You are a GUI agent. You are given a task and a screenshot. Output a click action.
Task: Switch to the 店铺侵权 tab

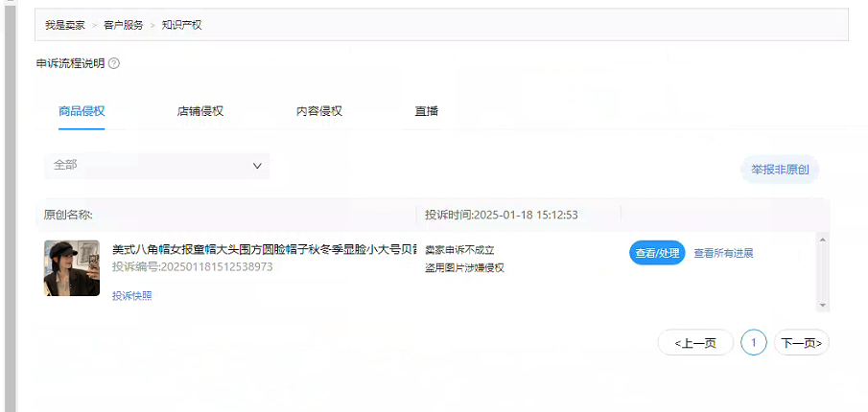[199, 111]
